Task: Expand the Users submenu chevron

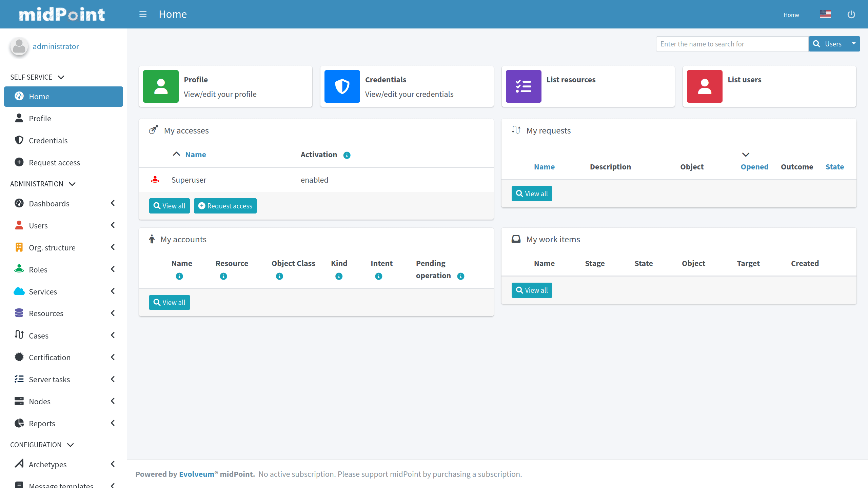Action: (x=113, y=225)
